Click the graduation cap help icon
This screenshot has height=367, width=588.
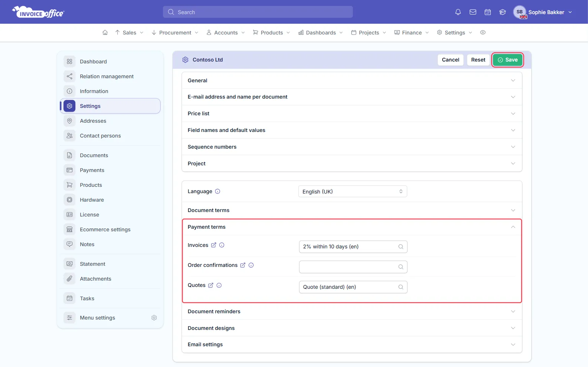point(503,12)
